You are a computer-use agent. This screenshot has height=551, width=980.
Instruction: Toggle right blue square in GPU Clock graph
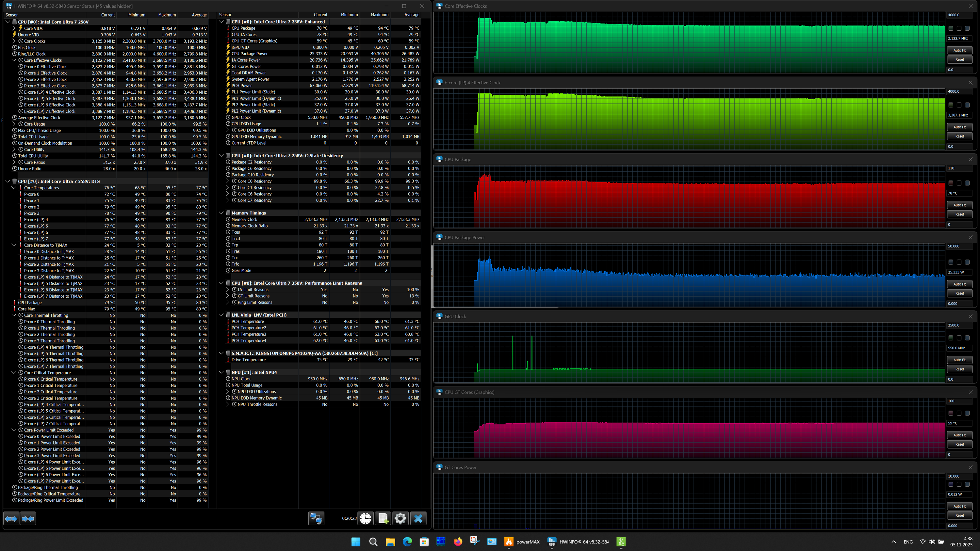click(x=967, y=338)
